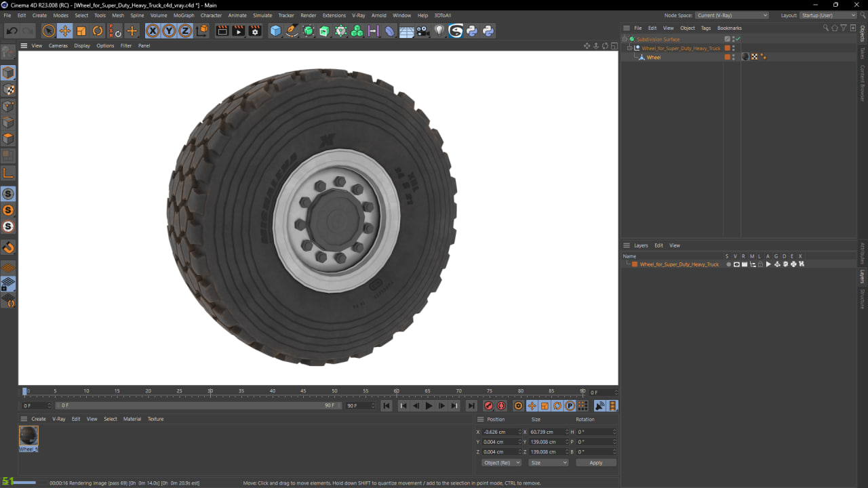
Task: Open the Node Space dropdown
Action: click(732, 15)
